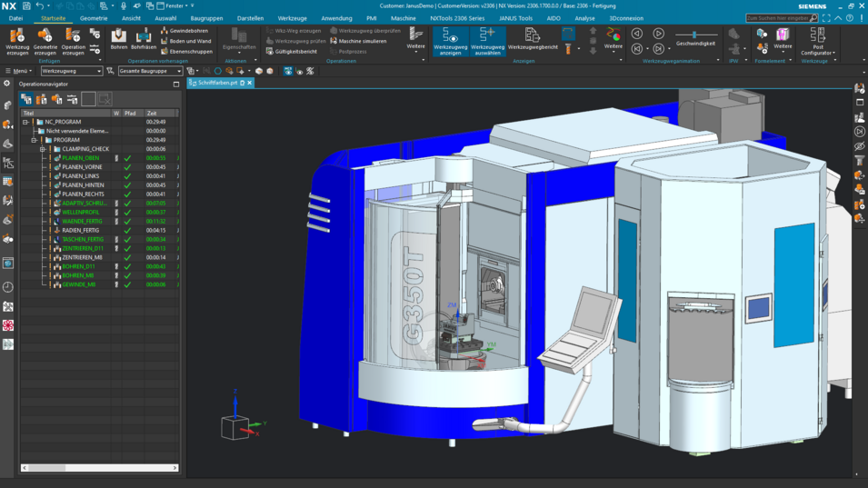Viewport: 868px width, 488px height.
Task: Click the help question mark icon
Action: click(850, 18)
